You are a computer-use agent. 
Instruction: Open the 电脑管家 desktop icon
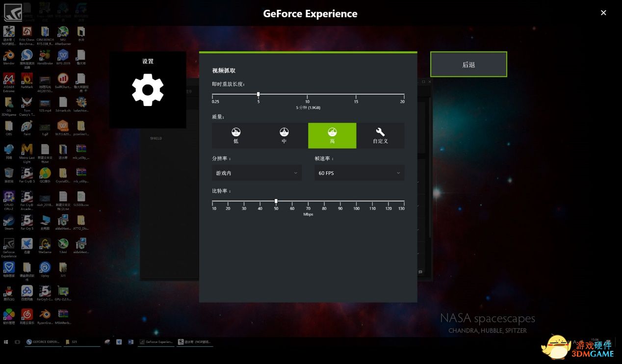tap(9, 269)
